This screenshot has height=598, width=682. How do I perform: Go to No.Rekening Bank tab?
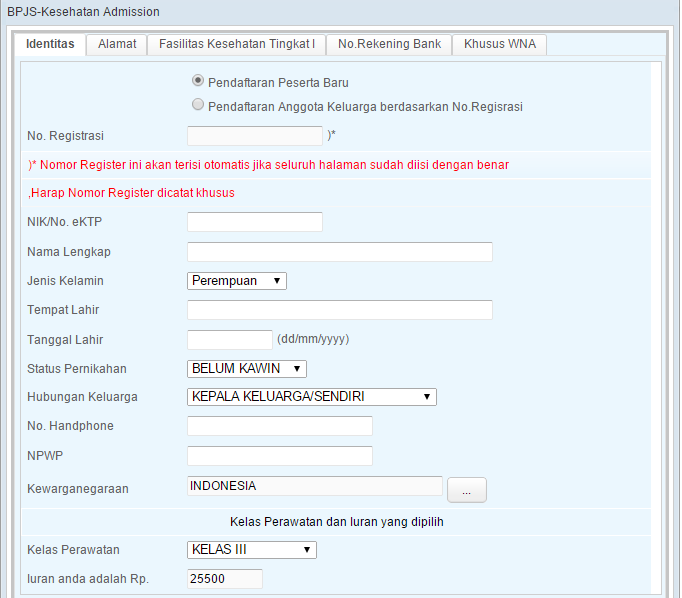tap(389, 44)
